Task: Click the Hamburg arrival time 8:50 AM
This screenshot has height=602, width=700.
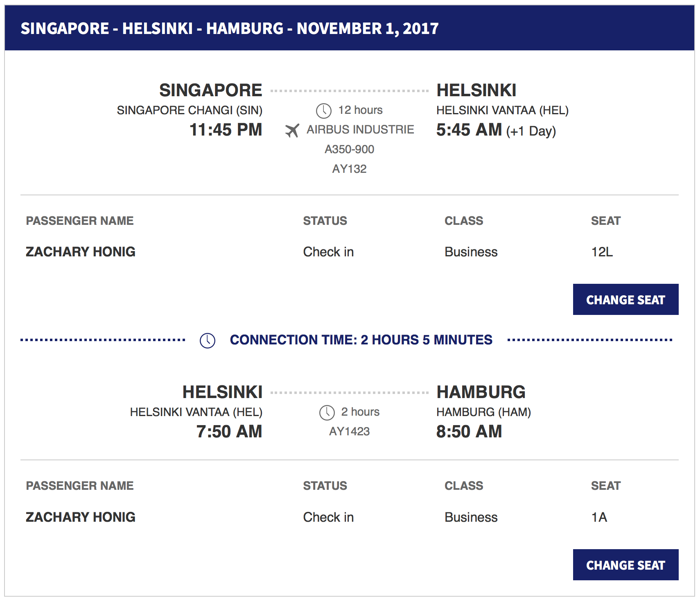Action: point(469,432)
